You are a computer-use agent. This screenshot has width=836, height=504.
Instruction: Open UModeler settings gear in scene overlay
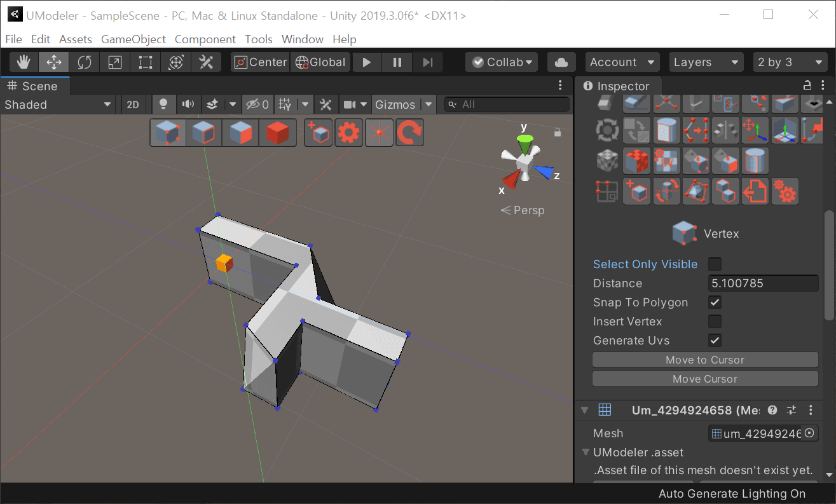tap(348, 133)
